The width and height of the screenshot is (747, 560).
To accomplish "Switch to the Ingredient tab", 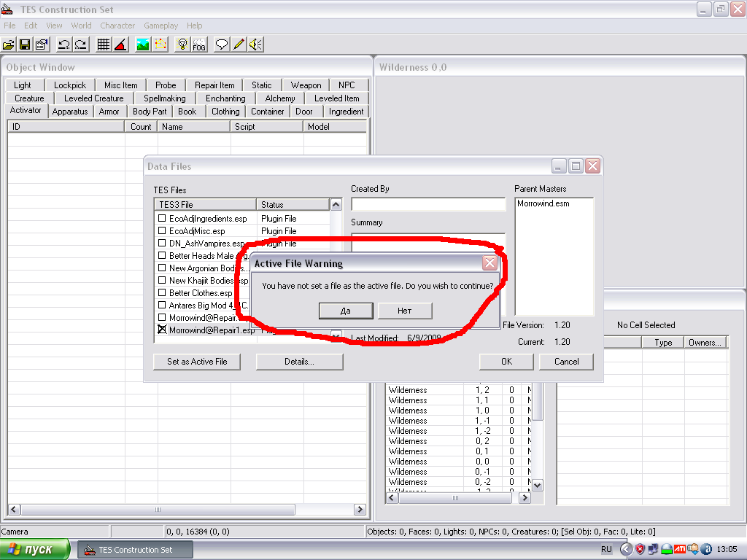I will tap(346, 112).
